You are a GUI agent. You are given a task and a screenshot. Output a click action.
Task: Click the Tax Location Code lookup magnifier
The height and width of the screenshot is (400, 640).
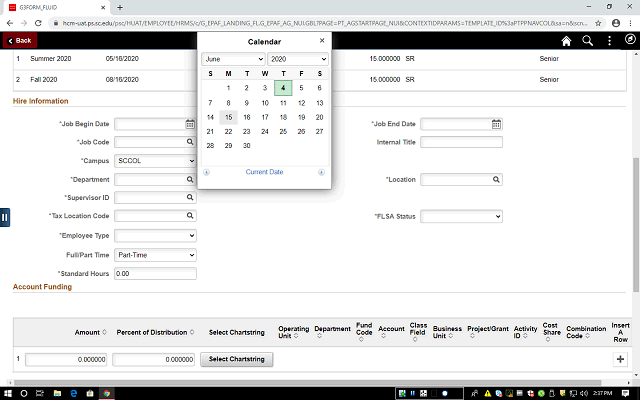[190, 215]
